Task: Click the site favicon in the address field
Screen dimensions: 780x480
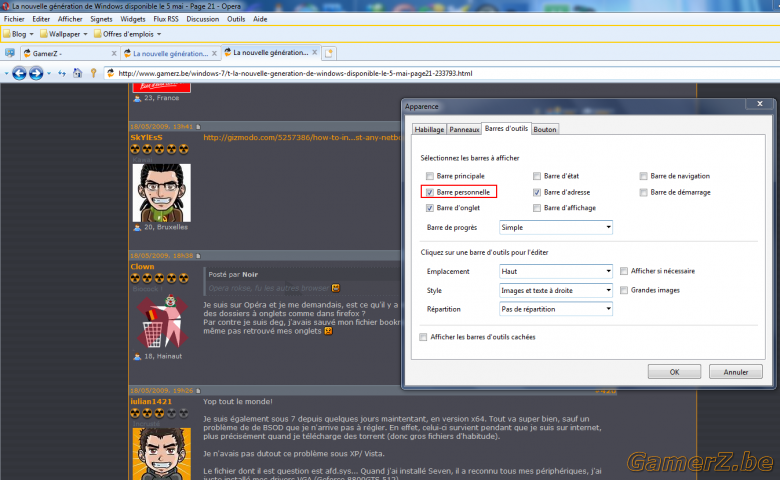Action: [110, 73]
